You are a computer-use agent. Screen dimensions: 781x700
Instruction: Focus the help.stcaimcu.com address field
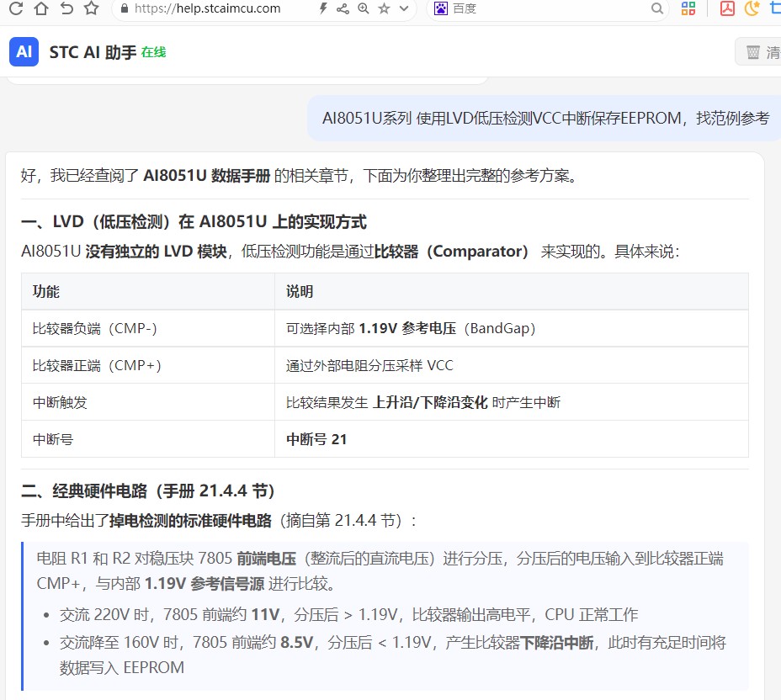pyautogui.click(x=207, y=8)
